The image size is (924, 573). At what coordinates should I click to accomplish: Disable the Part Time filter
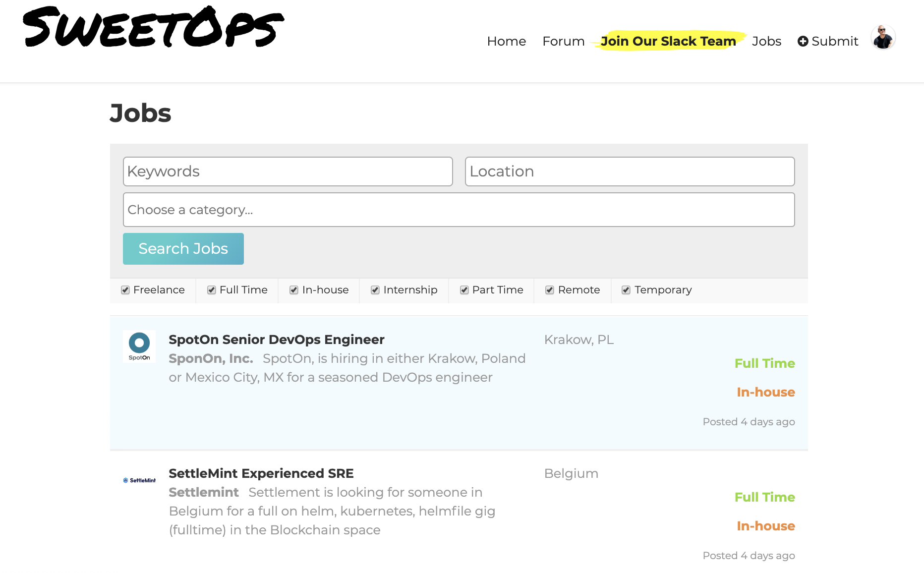(464, 290)
